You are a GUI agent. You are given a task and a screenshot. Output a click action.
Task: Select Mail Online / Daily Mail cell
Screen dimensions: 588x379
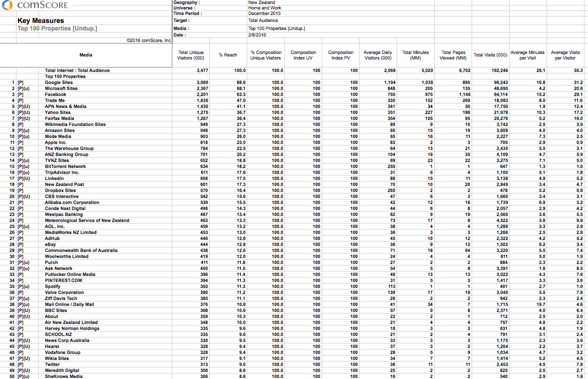69,304
